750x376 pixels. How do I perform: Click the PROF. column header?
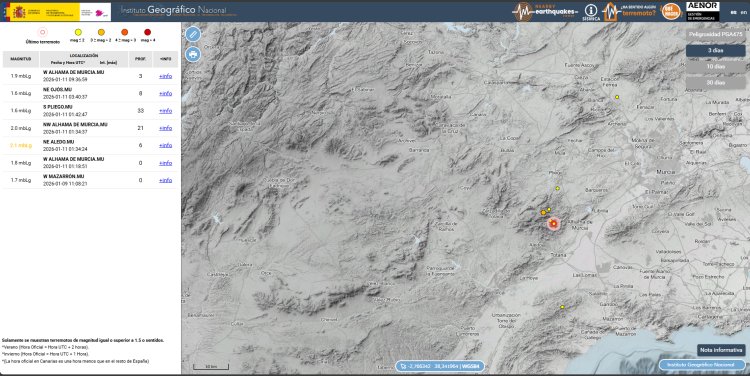coord(140,59)
